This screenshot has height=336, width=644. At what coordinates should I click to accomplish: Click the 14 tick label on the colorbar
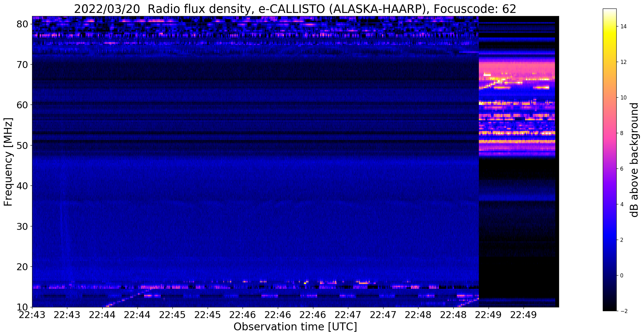[623, 26]
